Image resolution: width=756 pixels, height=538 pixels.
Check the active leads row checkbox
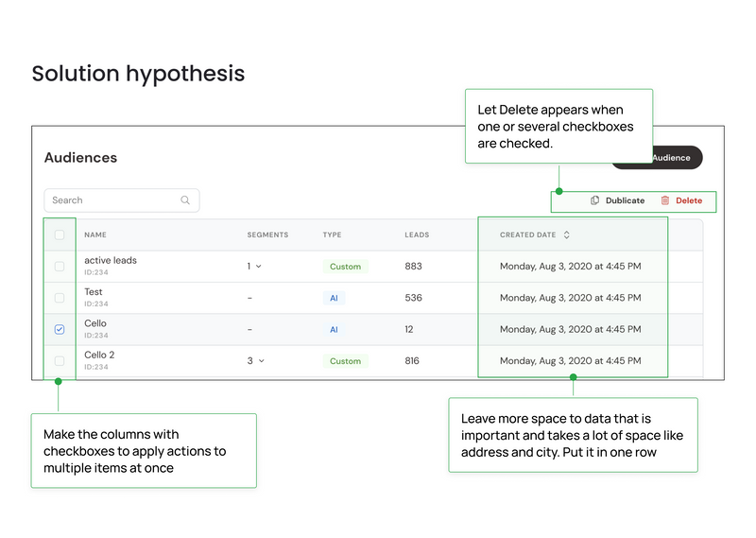(x=60, y=267)
